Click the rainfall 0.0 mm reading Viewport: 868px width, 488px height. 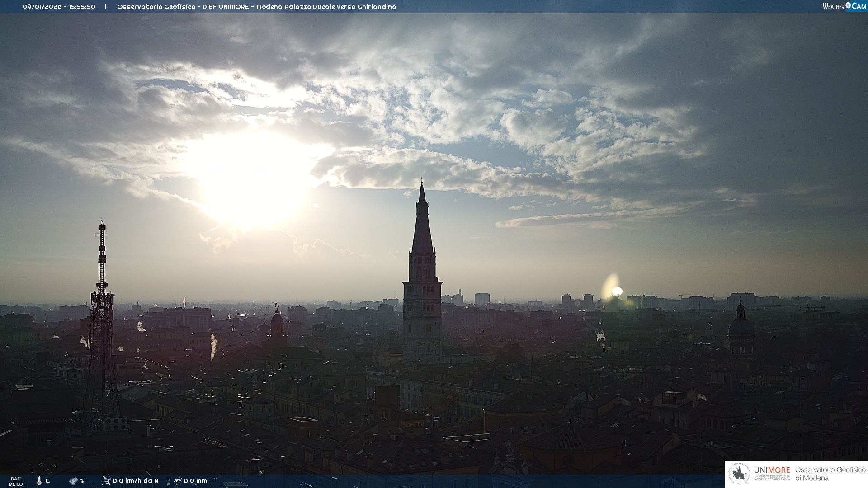point(195,481)
